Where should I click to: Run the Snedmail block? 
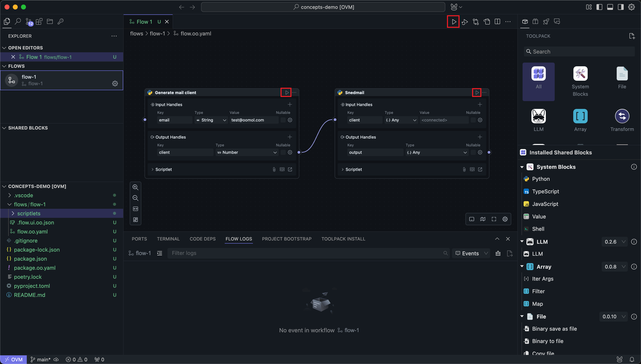tap(477, 92)
